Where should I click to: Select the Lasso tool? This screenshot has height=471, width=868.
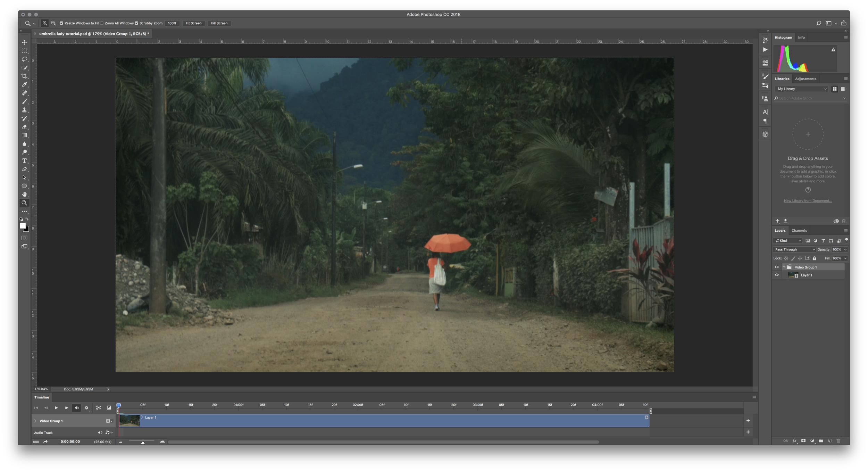(24, 59)
